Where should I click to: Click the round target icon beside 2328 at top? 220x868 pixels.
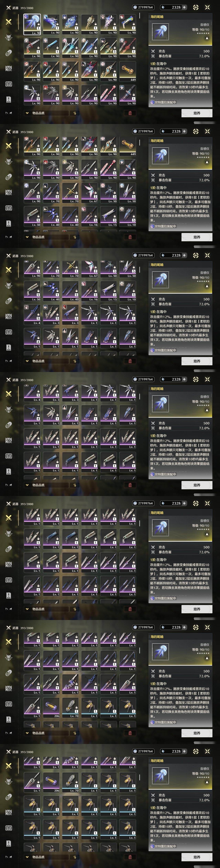pos(196,7)
